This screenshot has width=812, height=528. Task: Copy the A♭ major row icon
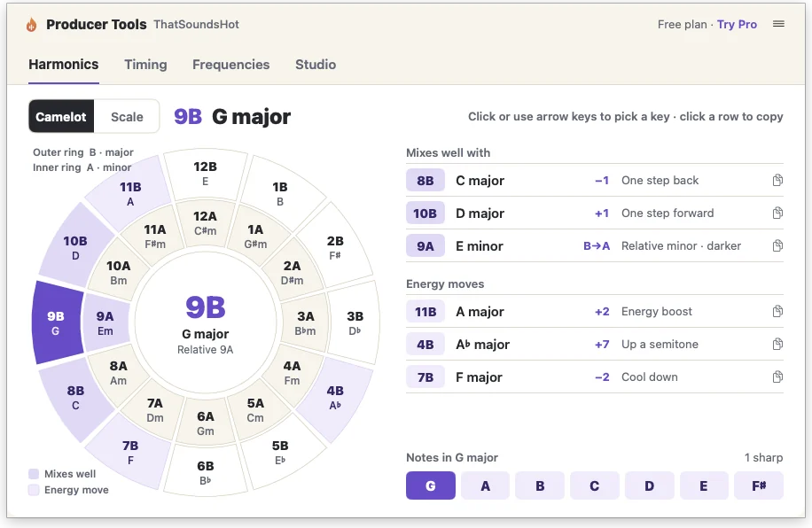pyautogui.click(x=777, y=345)
